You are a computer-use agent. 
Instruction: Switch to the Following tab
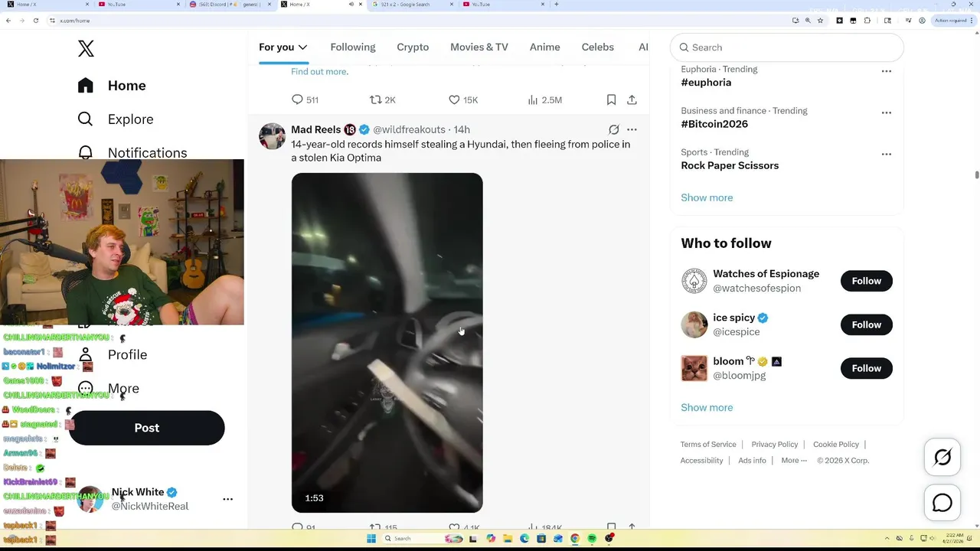[353, 47]
